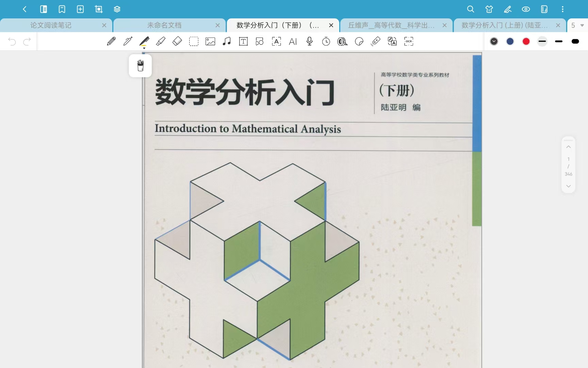Select the fountain pen tool
The image size is (588, 368).
128,41
